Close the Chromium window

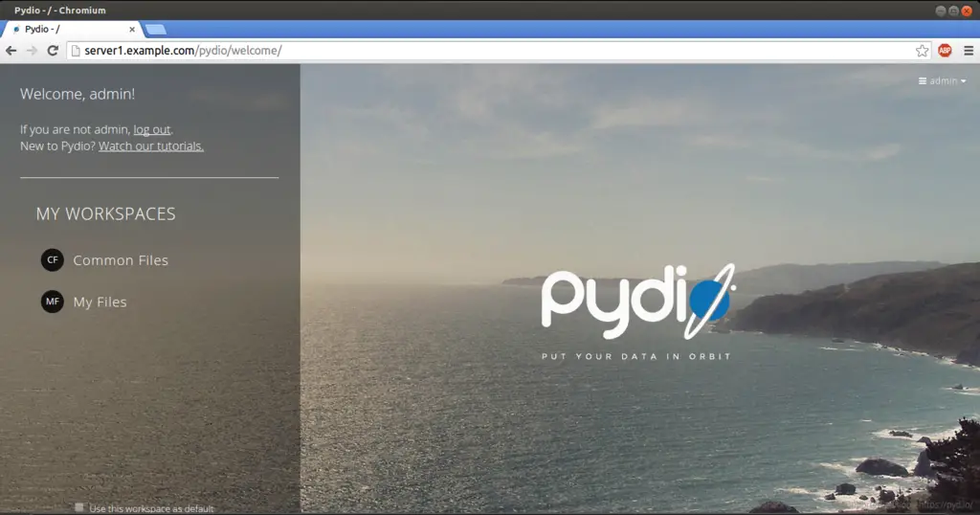tap(967, 11)
